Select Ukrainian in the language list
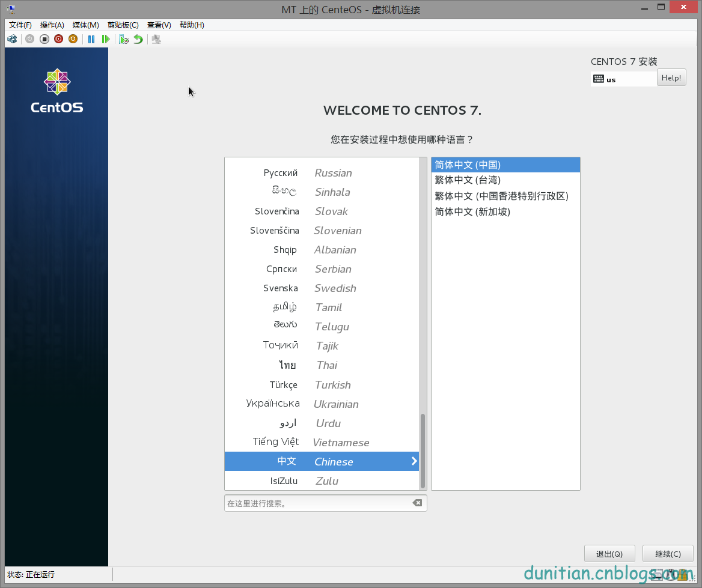The height and width of the screenshot is (588, 702). [x=322, y=404]
